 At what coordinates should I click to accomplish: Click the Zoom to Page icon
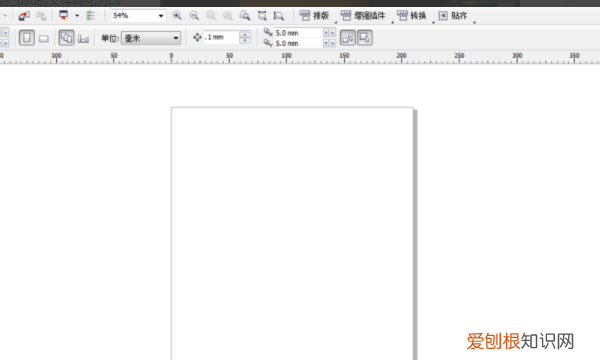coord(245,16)
